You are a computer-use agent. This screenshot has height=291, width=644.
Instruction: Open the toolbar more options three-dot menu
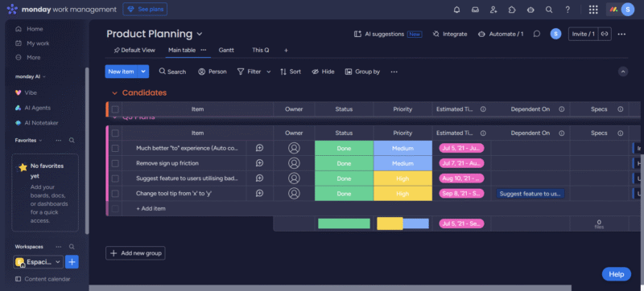point(394,72)
